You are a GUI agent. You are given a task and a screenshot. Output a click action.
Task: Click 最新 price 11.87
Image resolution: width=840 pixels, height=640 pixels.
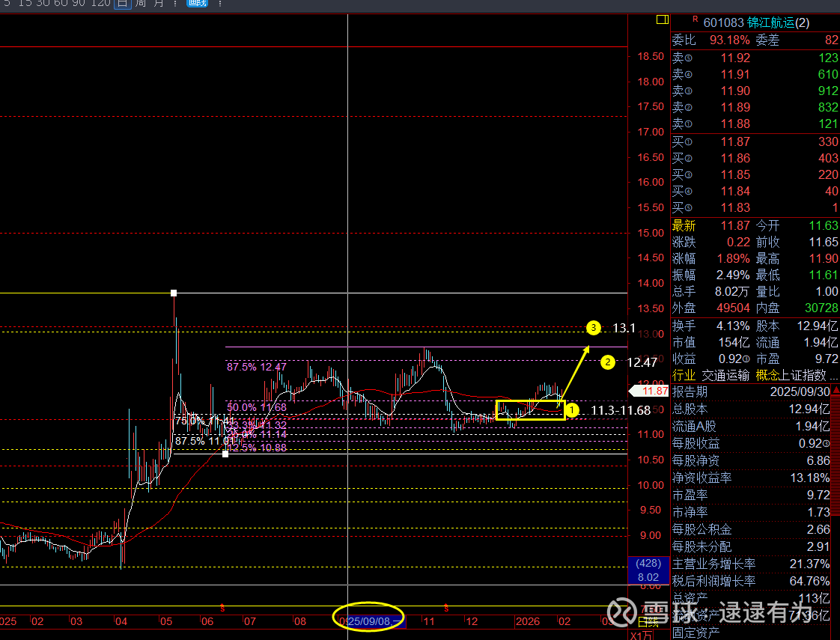[735, 226]
